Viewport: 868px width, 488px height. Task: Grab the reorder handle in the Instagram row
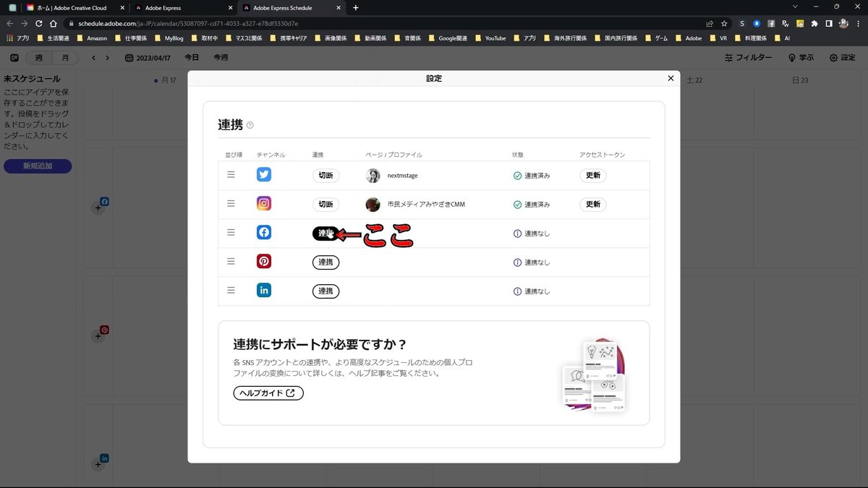coord(231,204)
